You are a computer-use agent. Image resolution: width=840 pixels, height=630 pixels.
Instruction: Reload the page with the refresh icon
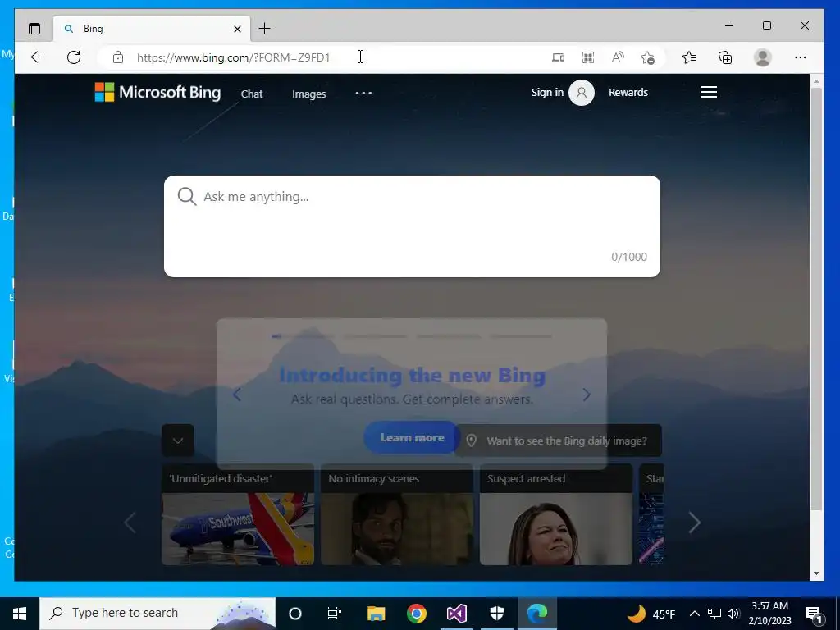tap(74, 57)
